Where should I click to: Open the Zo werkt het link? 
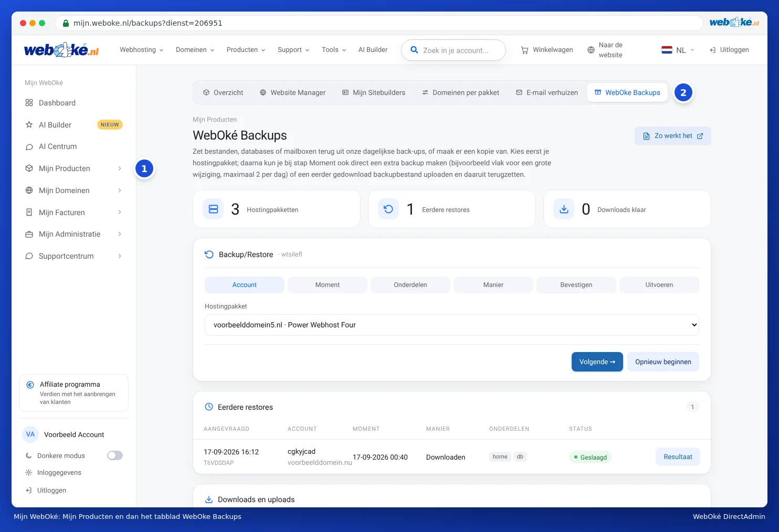[x=673, y=136]
